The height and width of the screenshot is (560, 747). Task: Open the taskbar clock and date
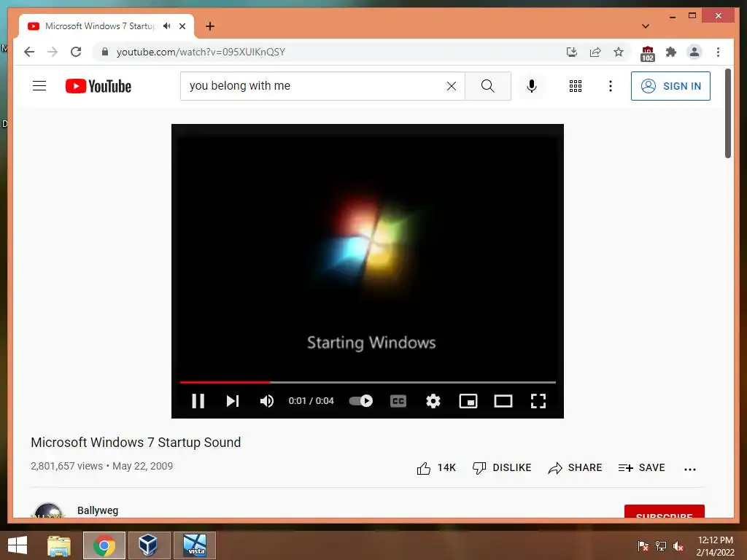(715, 546)
